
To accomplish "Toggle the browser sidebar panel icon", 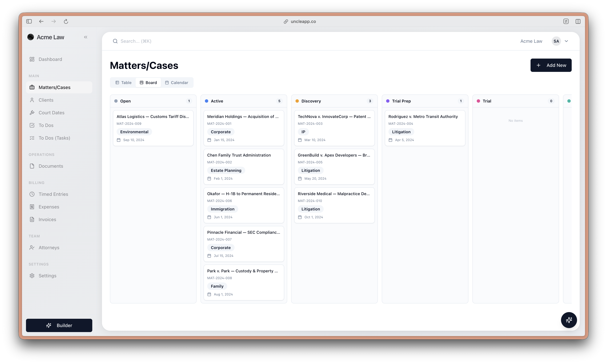I will pyautogui.click(x=29, y=22).
